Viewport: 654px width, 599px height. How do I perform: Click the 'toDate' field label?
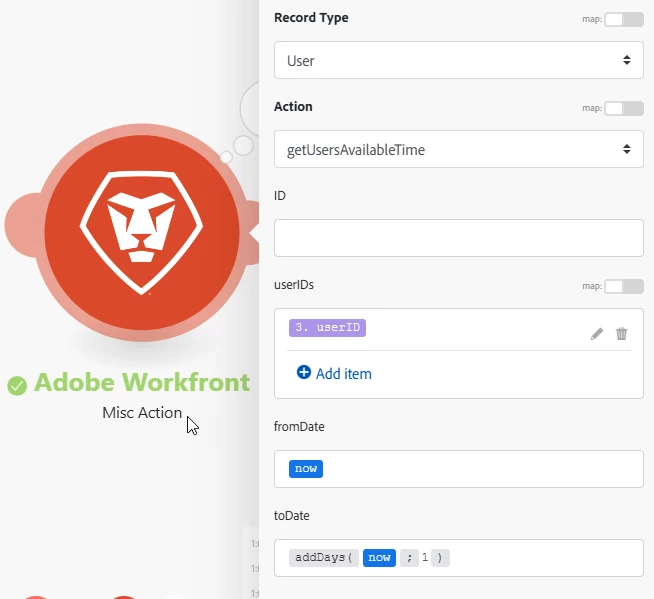point(292,516)
